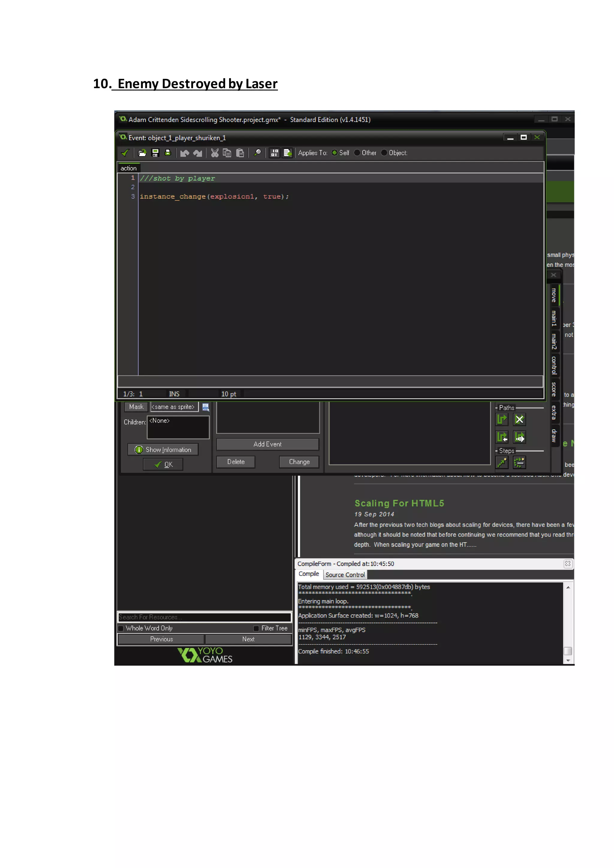The height and width of the screenshot is (868, 614).
Task: Click the Search For Resources field
Action: (204, 617)
